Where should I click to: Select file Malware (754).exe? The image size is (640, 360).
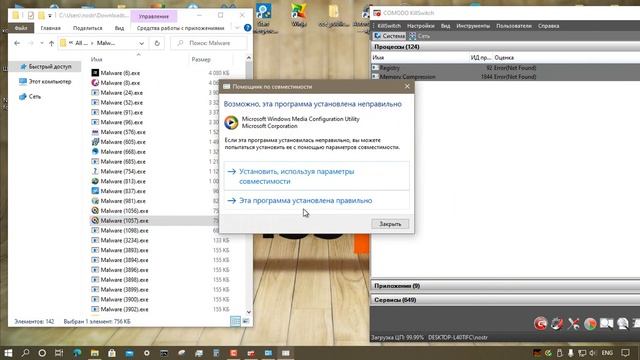pos(123,171)
